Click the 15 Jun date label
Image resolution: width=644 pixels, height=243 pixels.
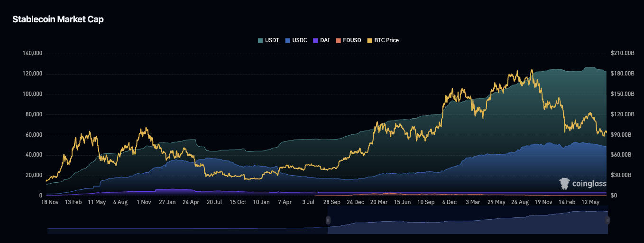tap(403, 202)
